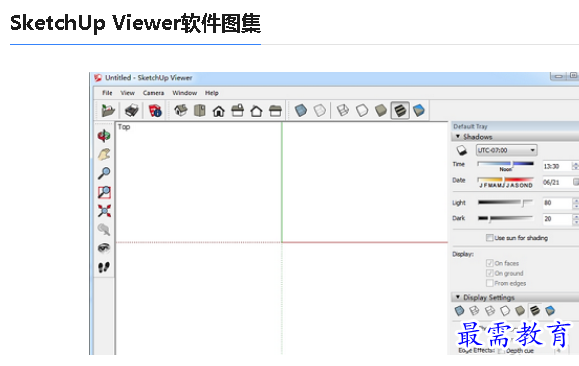
Task: Select Monochrome style in top toolbar
Action: pos(419,110)
